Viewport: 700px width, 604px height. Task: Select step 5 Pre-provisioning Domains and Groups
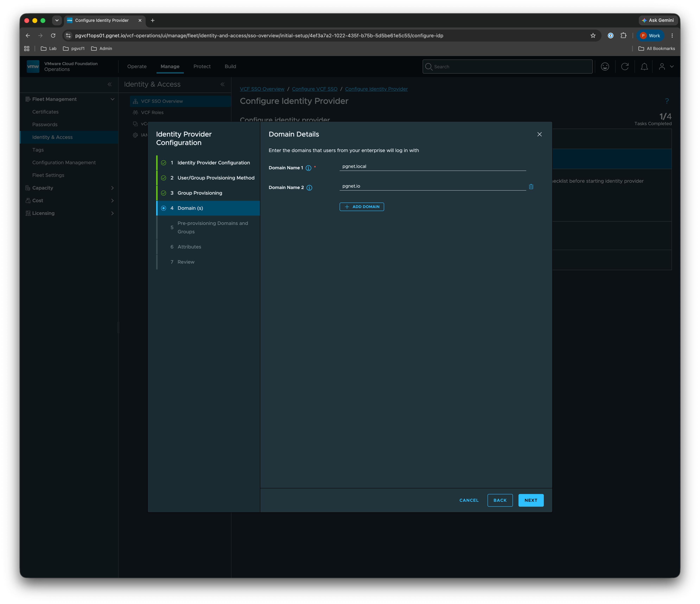tap(208, 228)
